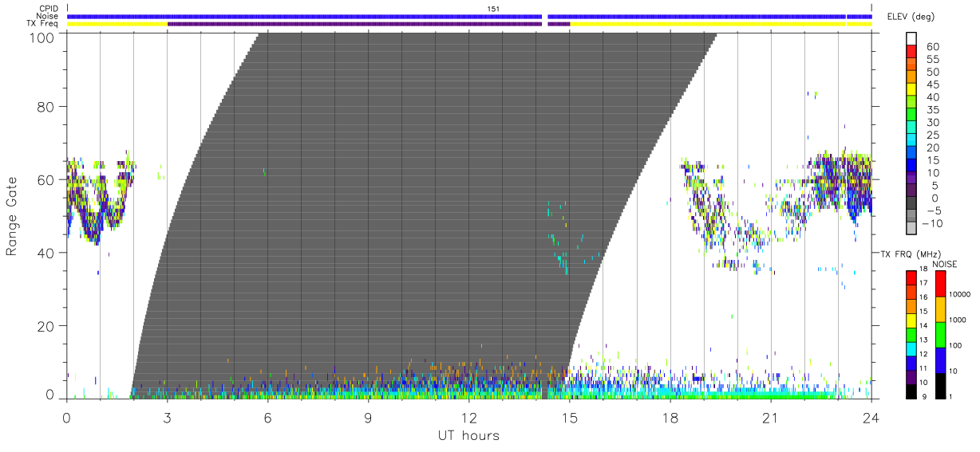Click the orange 1000–10000 NOISE colorbar swatch

940,309
